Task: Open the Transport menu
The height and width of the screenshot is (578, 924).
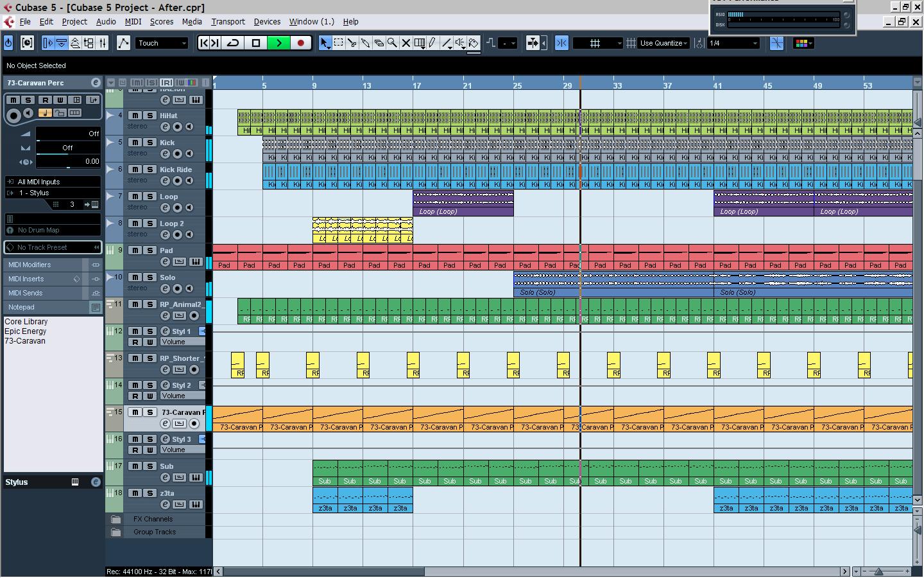Action: point(228,21)
